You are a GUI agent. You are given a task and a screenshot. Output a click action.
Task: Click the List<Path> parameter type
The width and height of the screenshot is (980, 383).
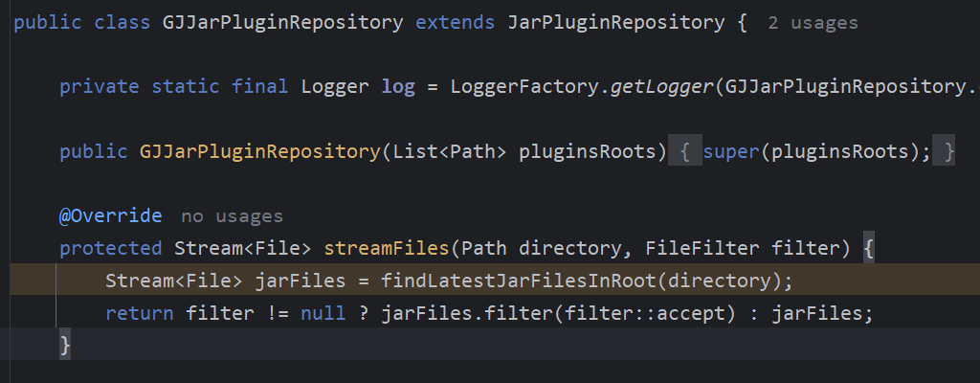450,152
